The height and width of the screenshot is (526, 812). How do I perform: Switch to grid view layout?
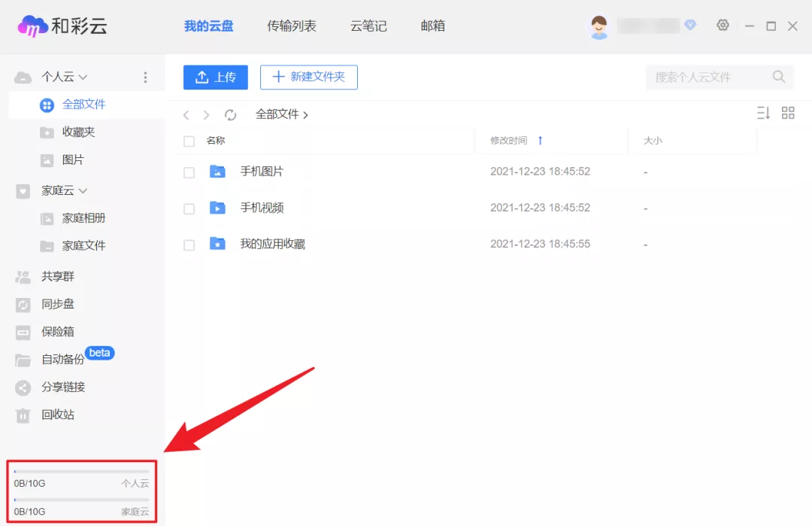pos(788,113)
